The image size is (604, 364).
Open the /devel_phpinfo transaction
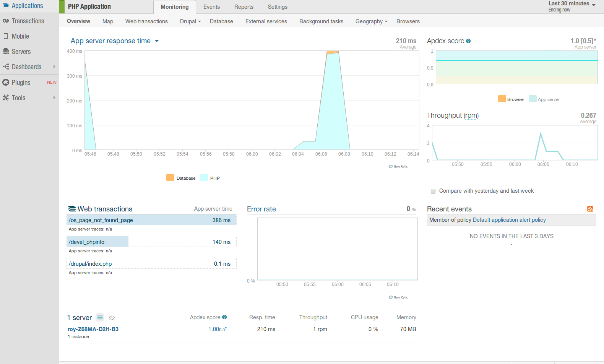[151, 242]
